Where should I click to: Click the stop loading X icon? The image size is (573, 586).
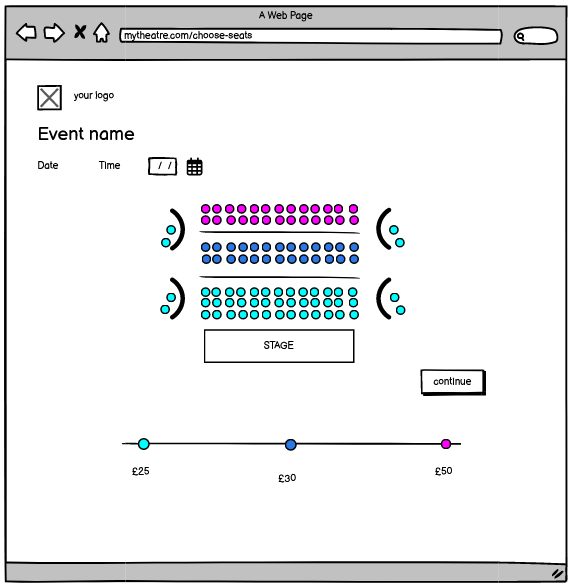click(80, 32)
